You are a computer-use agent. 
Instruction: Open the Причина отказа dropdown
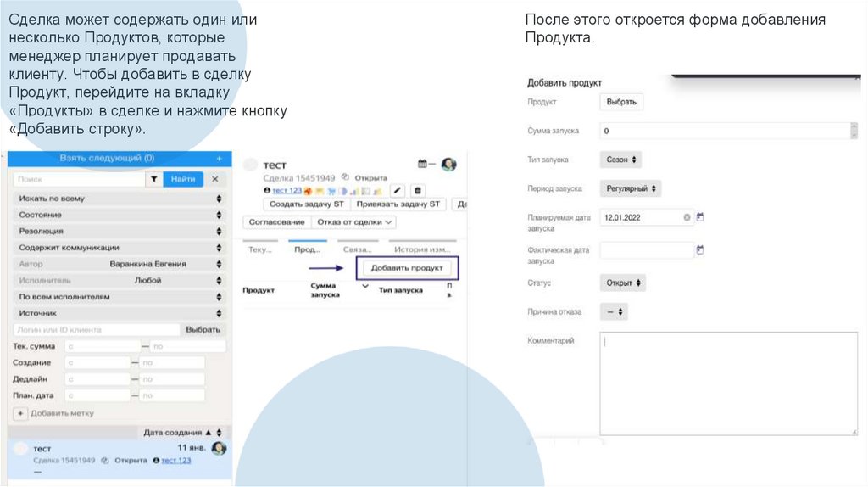[x=614, y=312]
